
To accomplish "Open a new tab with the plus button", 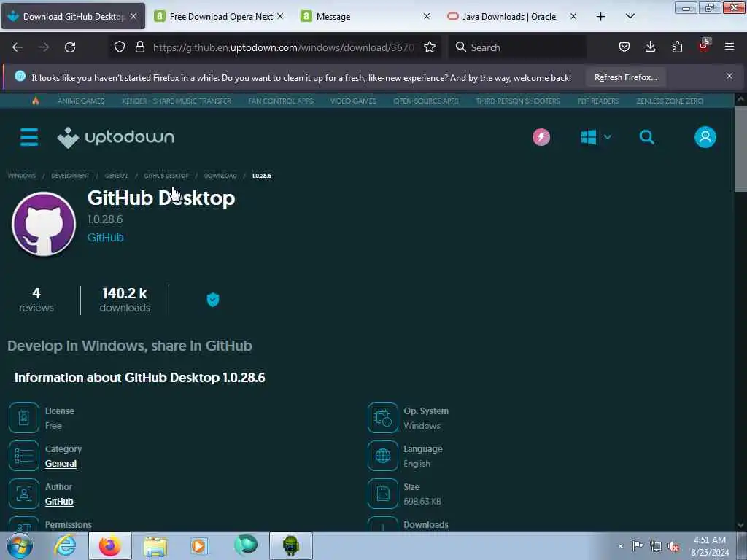I will point(601,17).
